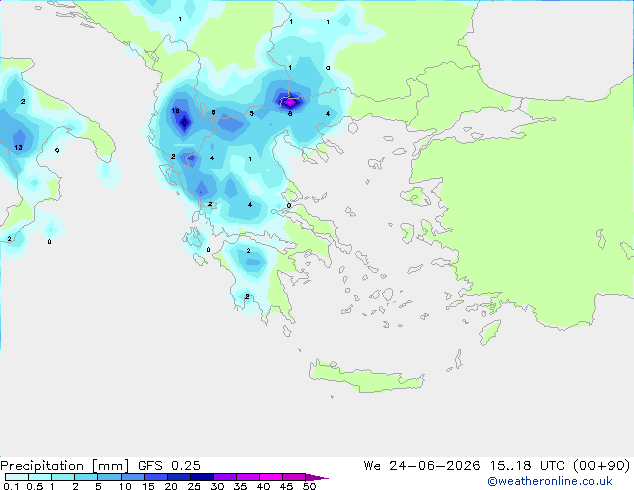Click the 35–40 mm violet legend swatch
The image size is (634, 490).
click(x=247, y=477)
